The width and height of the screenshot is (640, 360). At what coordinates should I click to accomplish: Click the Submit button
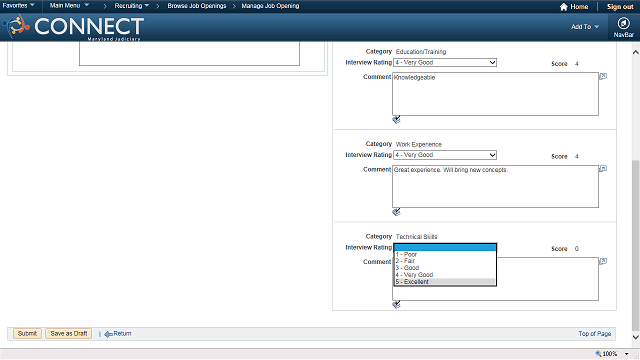pyautogui.click(x=27, y=333)
